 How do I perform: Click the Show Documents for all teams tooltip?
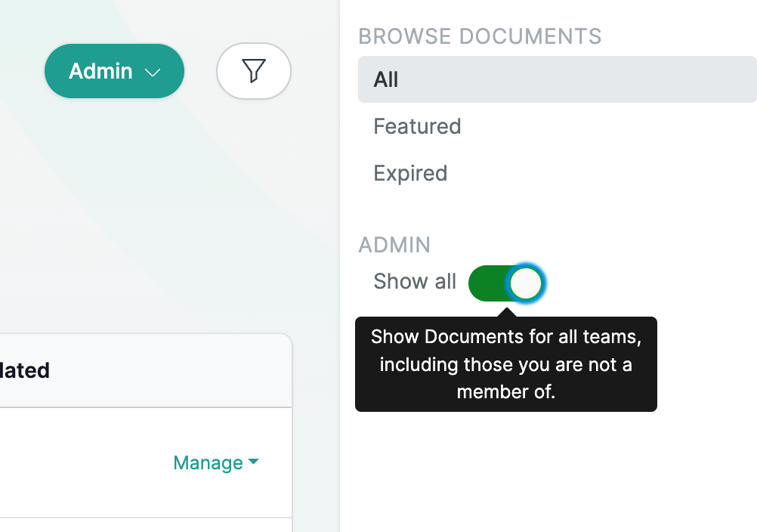click(x=505, y=365)
